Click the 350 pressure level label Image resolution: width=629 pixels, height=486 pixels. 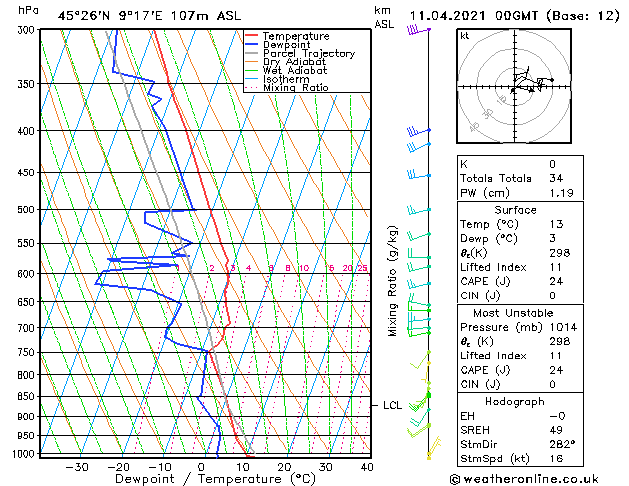[28, 84]
